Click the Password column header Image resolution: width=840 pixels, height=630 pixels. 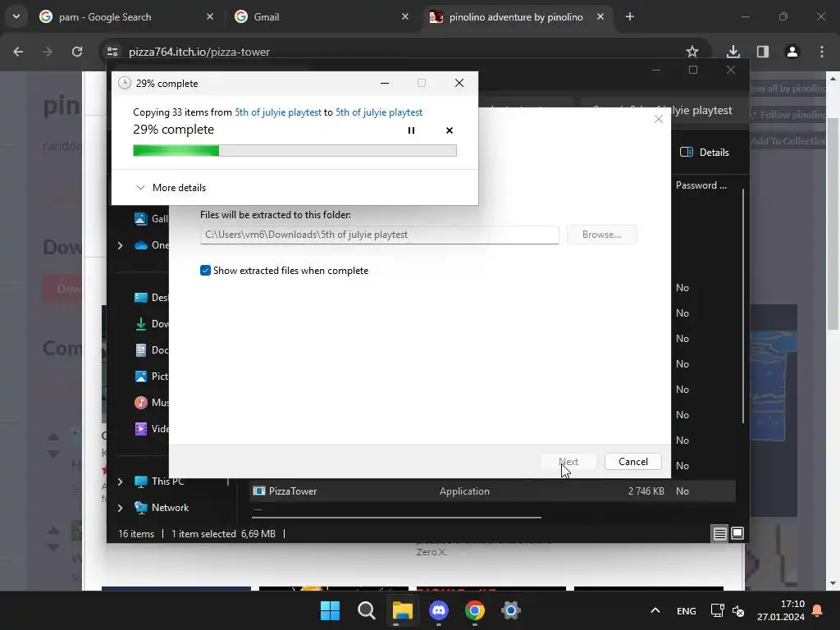[701, 185]
